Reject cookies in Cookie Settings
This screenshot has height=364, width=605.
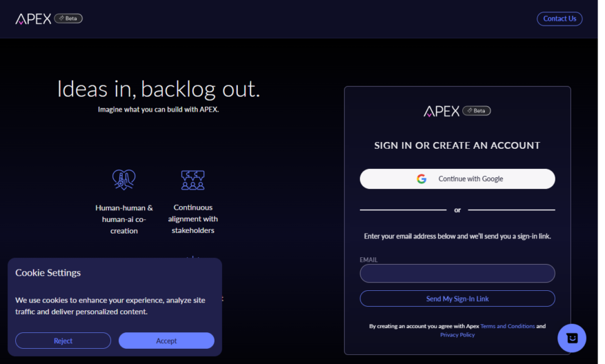pos(63,341)
